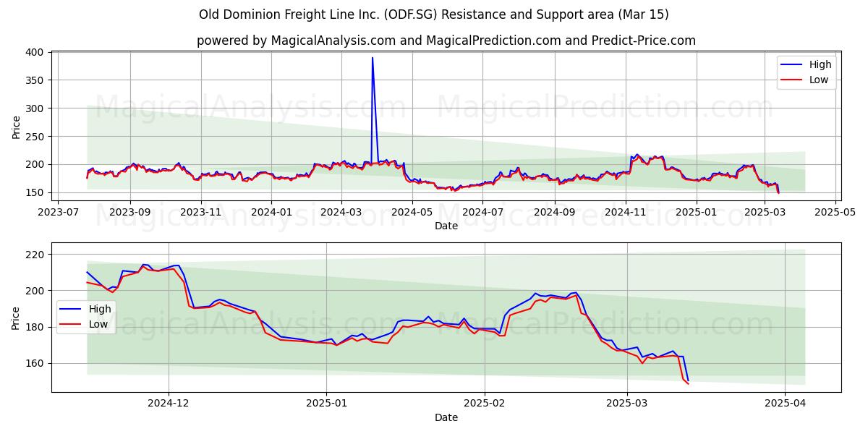868x434 pixels.
Task: Click the '2024-12' bottom x-axis label
Action: (169, 405)
